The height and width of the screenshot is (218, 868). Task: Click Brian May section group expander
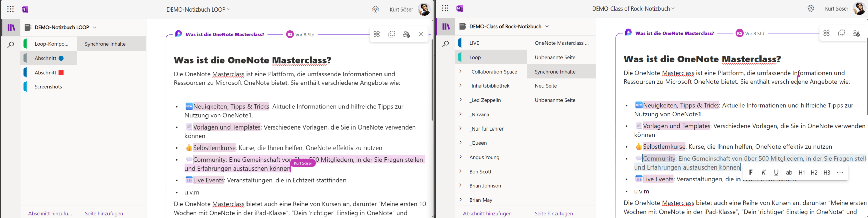pyautogui.click(x=460, y=199)
